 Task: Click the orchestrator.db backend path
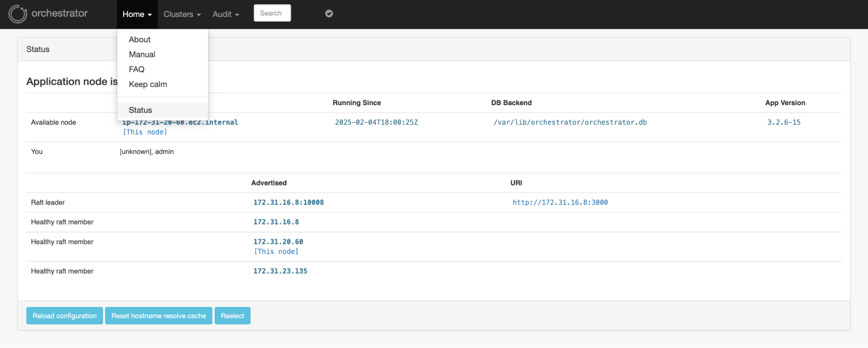tap(570, 123)
